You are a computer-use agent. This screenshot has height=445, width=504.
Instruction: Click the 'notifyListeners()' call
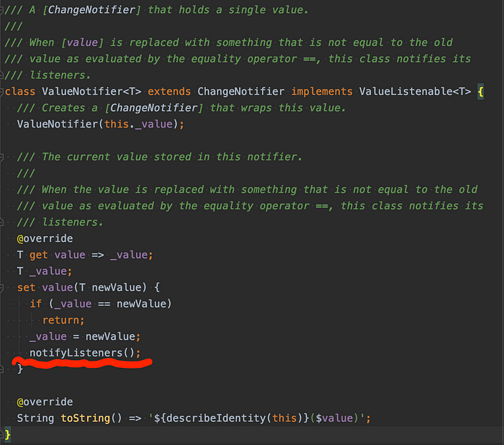click(82, 354)
